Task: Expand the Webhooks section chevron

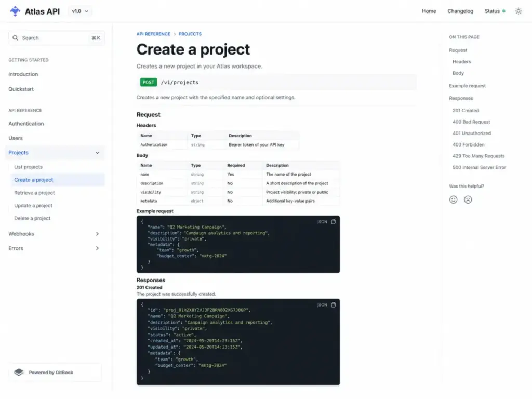Action: coord(97,234)
